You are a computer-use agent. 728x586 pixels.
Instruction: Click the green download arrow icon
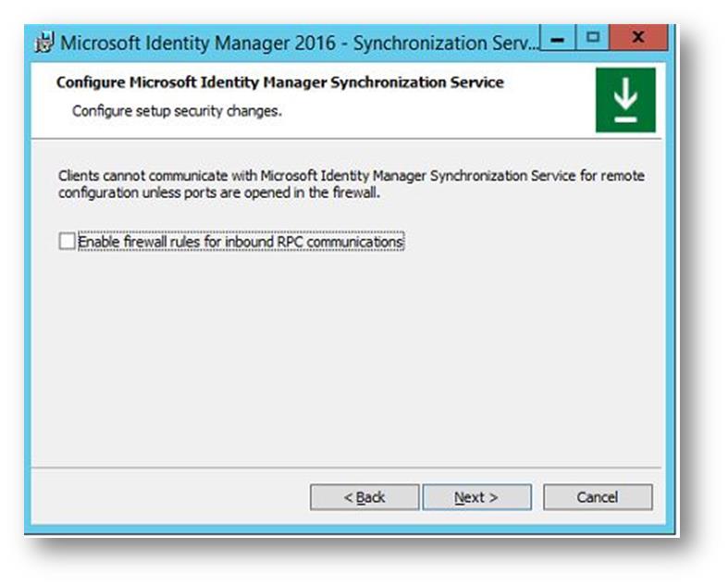click(x=625, y=100)
